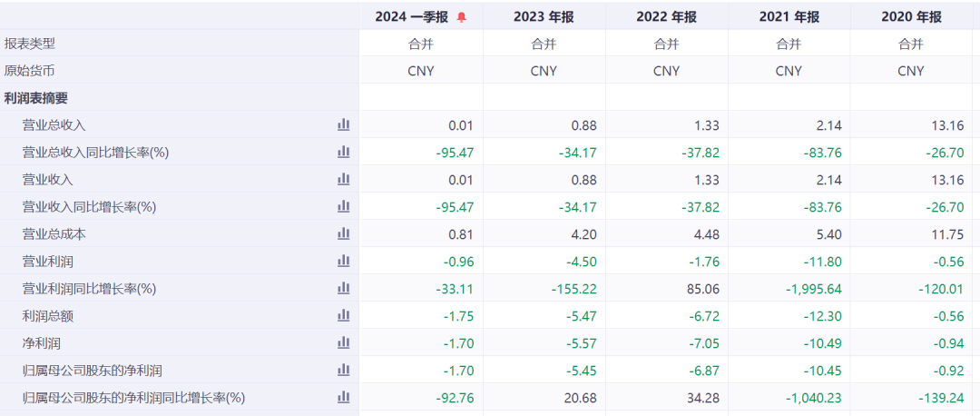Open chart icon for 营业总收入 row

[x=343, y=125]
